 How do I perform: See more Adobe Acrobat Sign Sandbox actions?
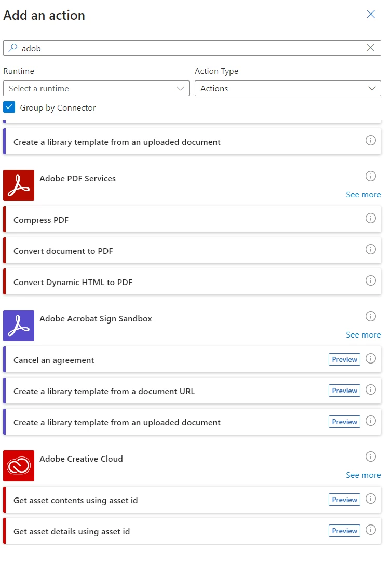[x=363, y=335]
